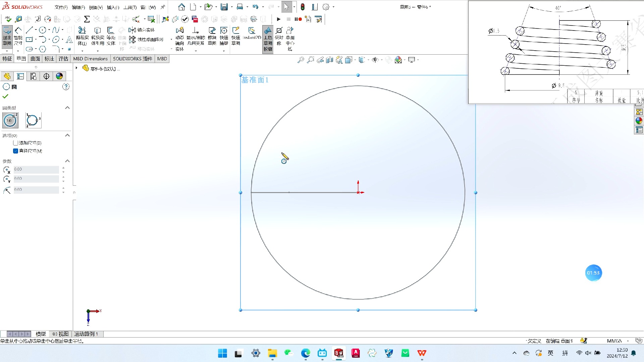Select center-point circle type
Screen dimensions: 644x362
click(10, 120)
